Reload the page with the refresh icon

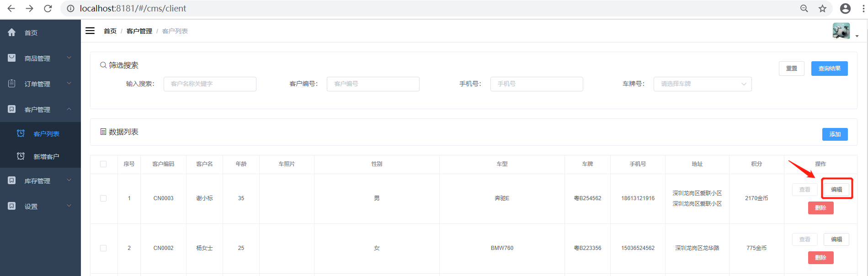pos(48,8)
